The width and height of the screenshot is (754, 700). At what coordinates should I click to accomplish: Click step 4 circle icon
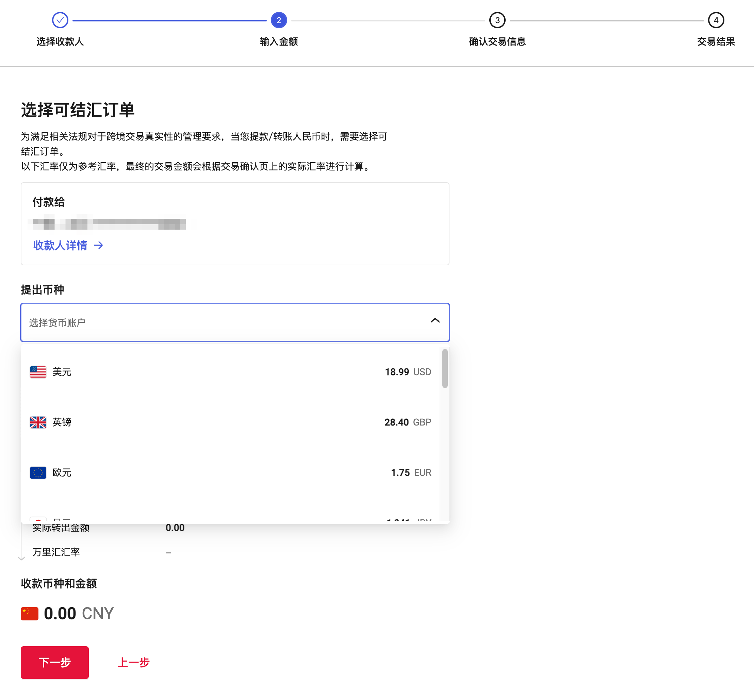716,20
